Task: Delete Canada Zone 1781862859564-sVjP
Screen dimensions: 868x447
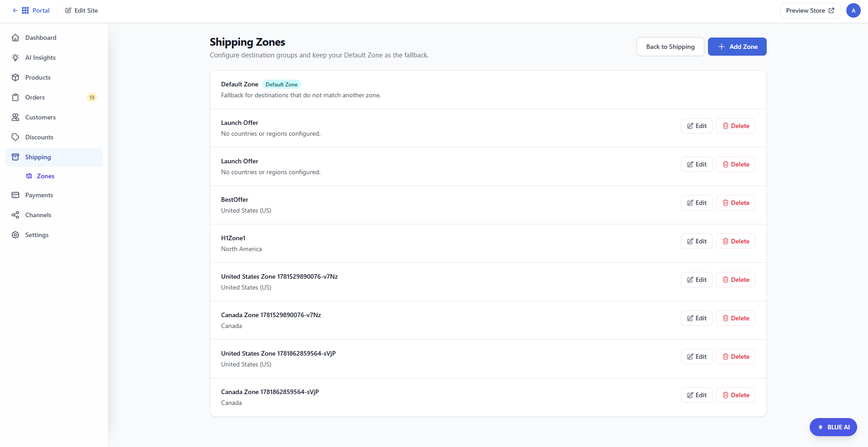Action: pyautogui.click(x=736, y=395)
